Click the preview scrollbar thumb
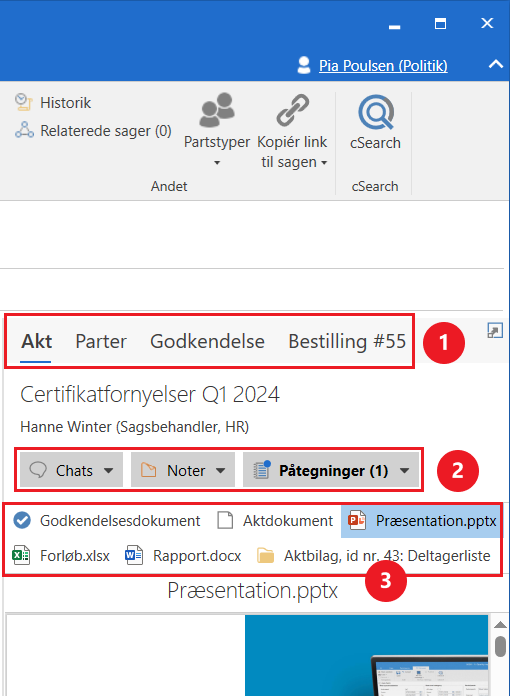This screenshot has width=510, height=696. tap(500, 646)
